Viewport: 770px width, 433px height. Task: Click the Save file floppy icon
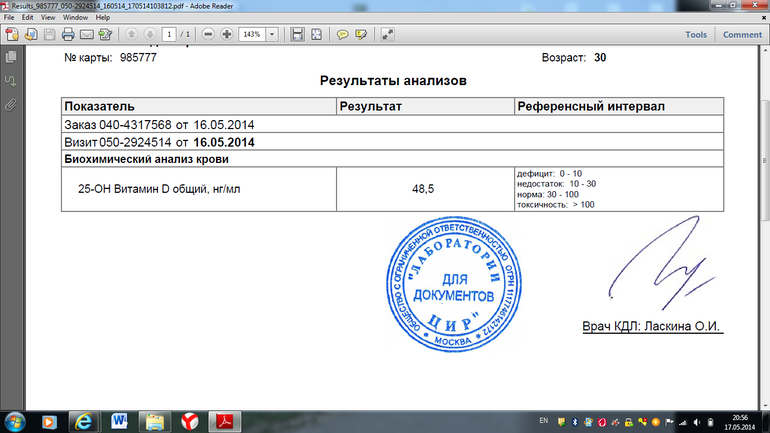point(50,34)
